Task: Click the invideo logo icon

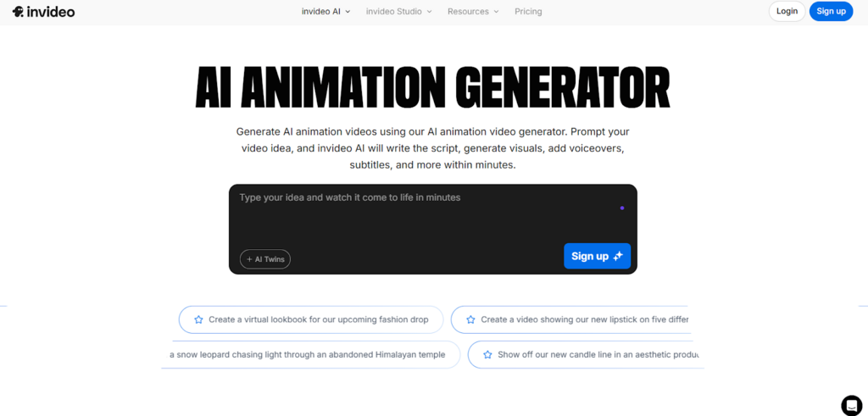Action: (18, 12)
